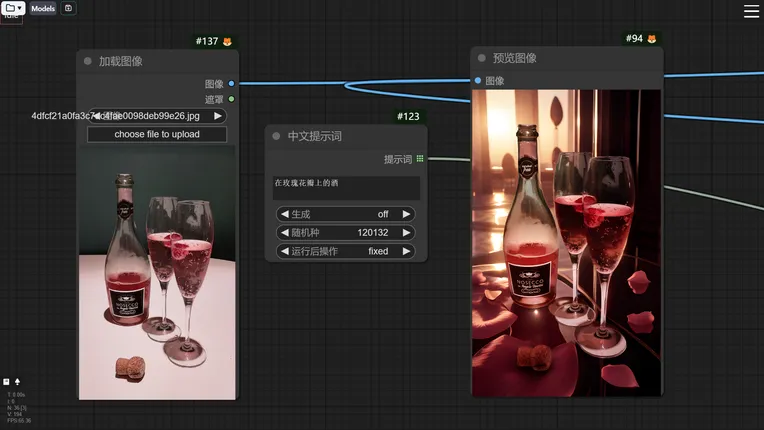764x430 pixels.
Task: Open the workflow folder dropdown
Action: [13, 8]
